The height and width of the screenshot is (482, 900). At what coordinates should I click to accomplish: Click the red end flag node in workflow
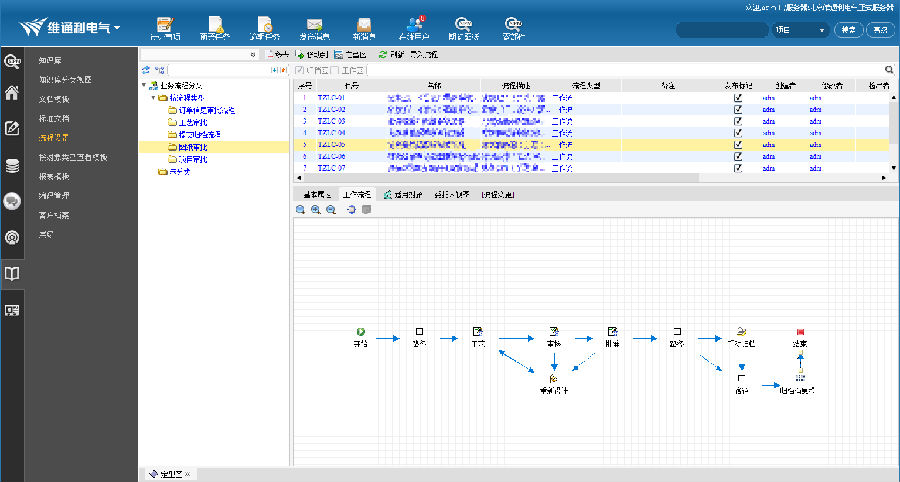point(799,331)
